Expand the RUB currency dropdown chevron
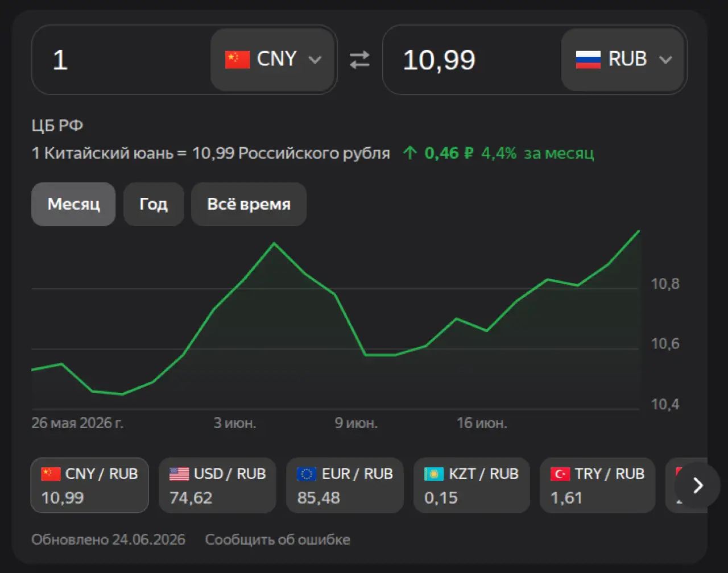 click(665, 60)
